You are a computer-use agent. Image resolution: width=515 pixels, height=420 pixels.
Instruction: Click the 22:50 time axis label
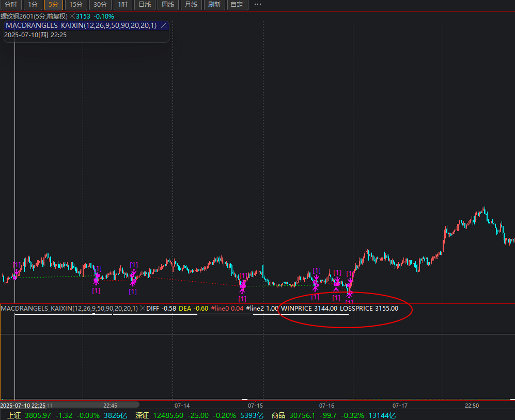(472, 406)
